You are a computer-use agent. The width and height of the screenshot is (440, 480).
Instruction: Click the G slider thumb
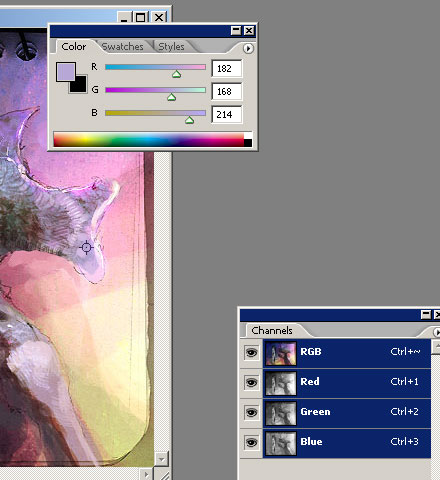171,97
